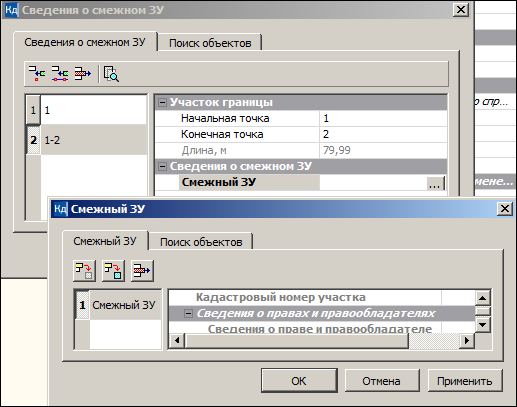Click delete-row icon in upper toolbar

pos(83,73)
